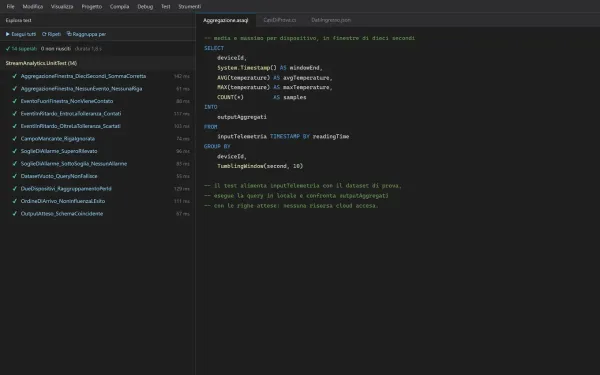Viewport: 600px width, 375px height.
Task: Select test AggregazioneFinestra_DieciSecondi_SommaCorretta
Action: (98, 76)
